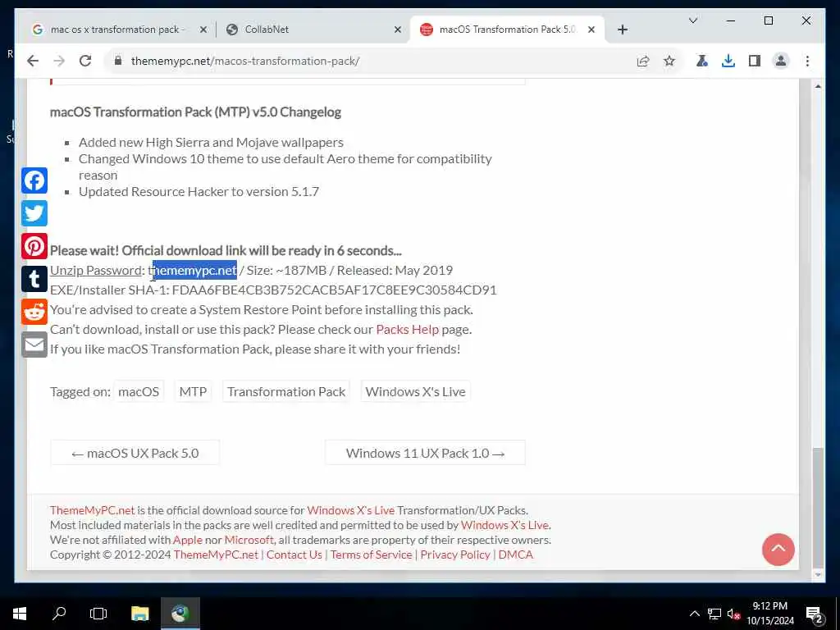Open a new browser tab

pos(623,30)
